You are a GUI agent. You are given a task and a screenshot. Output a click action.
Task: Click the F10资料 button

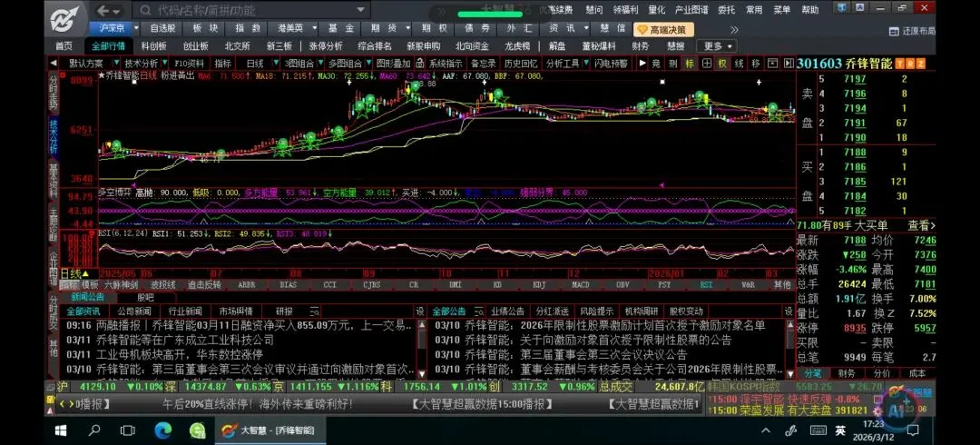coord(190,64)
